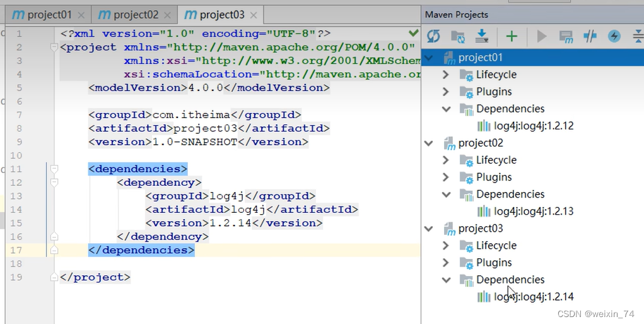Expand Plugins under project03

coord(446,263)
